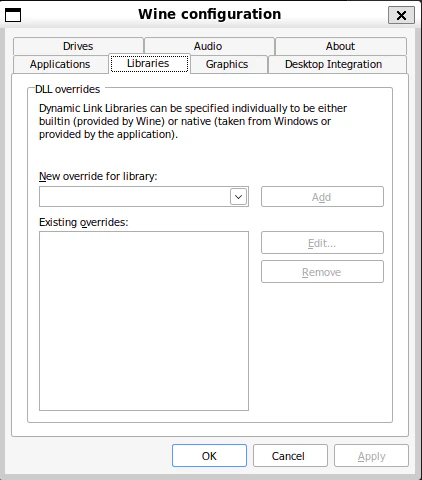Confirm with the OK button

coord(209,456)
